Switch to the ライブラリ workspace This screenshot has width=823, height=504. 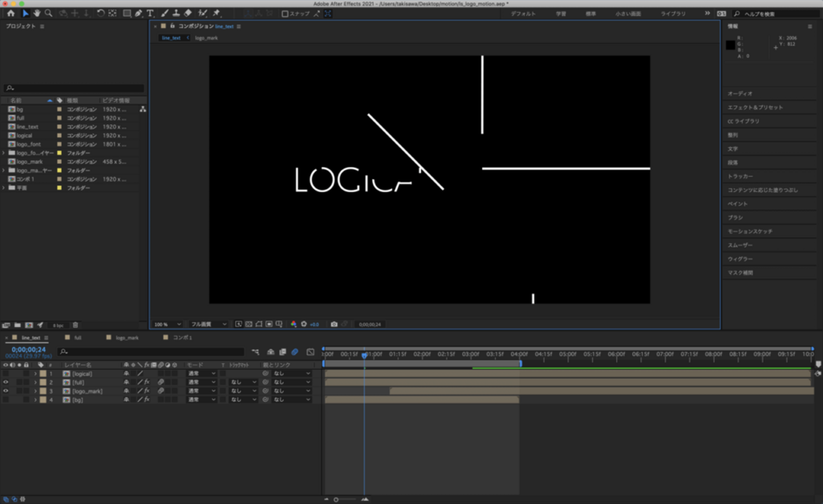(x=673, y=14)
